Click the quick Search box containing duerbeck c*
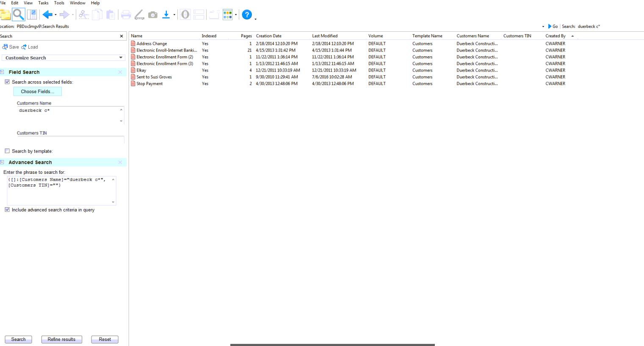Screen dimensions: 644x346 pos(610,26)
